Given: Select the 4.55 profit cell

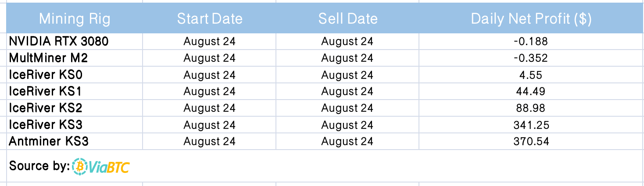Looking at the screenshot, I should pyautogui.click(x=531, y=75).
